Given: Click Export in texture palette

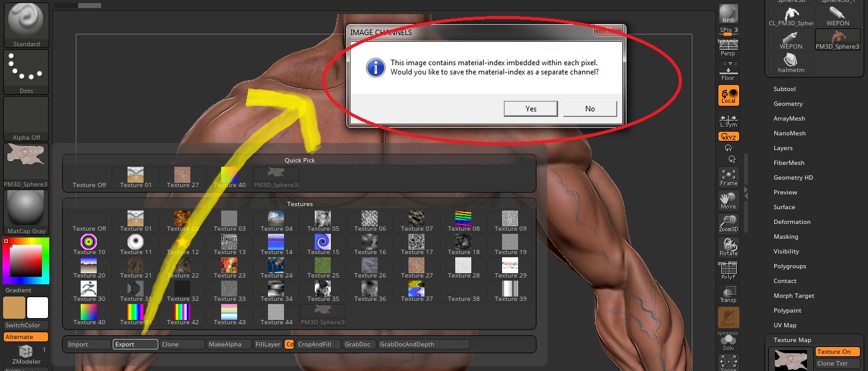Looking at the screenshot, I should pos(136,345).
